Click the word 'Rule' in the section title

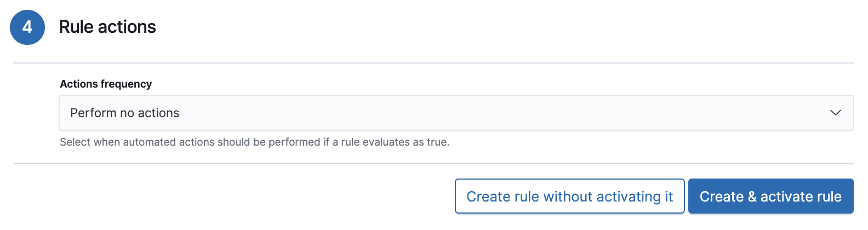tap(76, 27)
